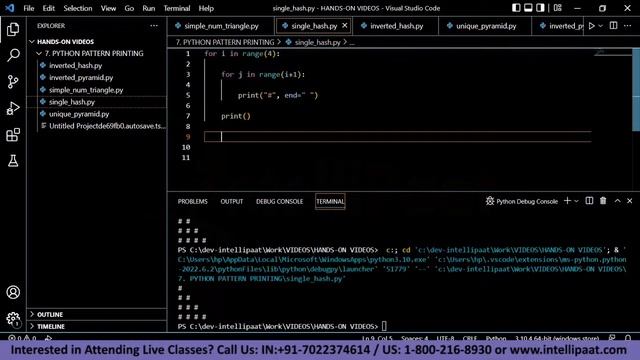Image resolution: width=640 pixels, height=360 pixels.
Task: Switch to the PROBLEMS panel tab
Action: coord(193,202)
